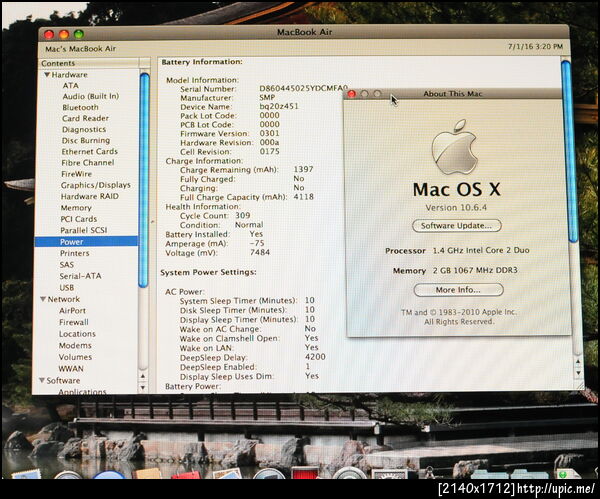This screenshot has width=600, height=499.
Task: Click the sidebar scroll down arrow
Action: 143,387
